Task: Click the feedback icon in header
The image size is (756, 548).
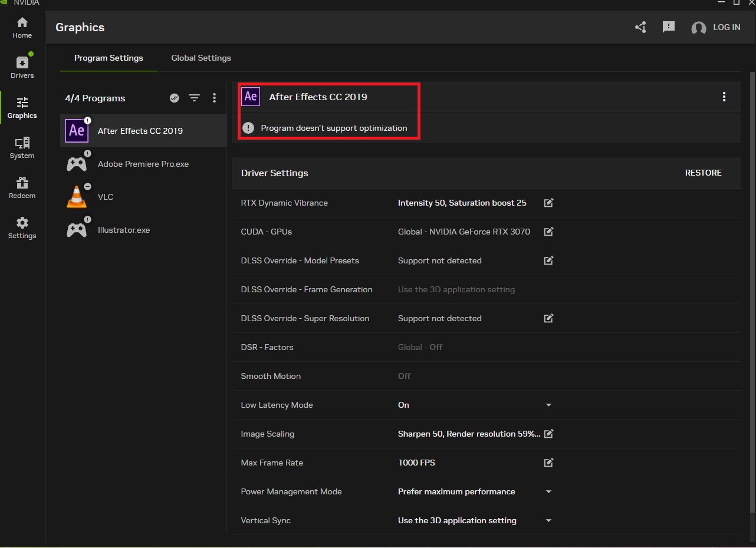Action: tap(668, 27)
